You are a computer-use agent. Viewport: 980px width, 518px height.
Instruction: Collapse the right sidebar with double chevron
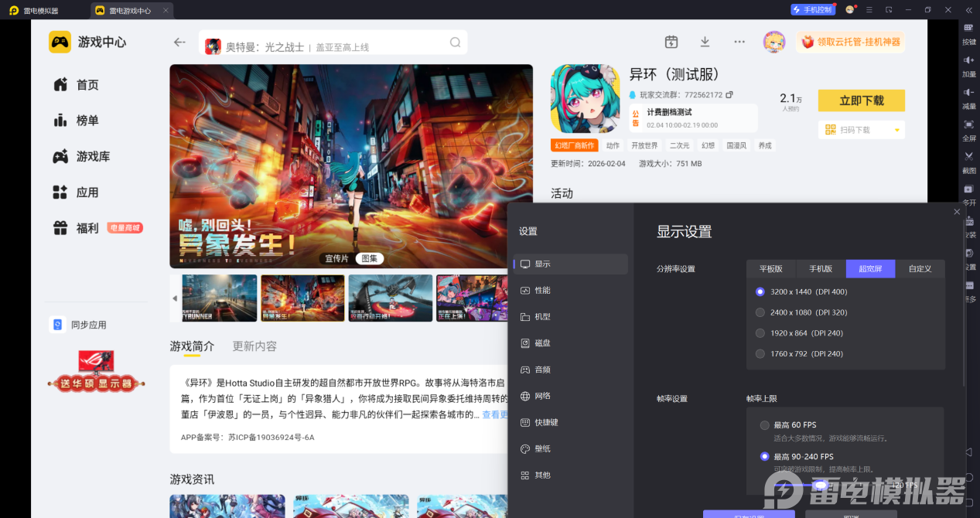(968, 9)
